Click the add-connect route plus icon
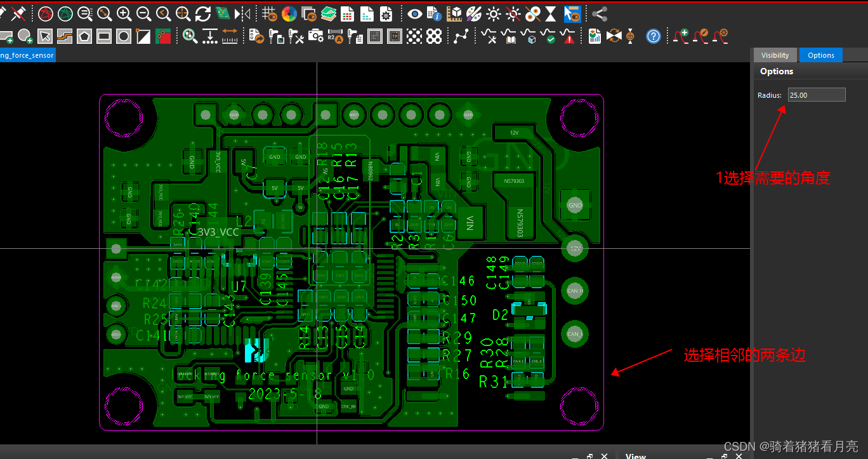 point(681,36)
